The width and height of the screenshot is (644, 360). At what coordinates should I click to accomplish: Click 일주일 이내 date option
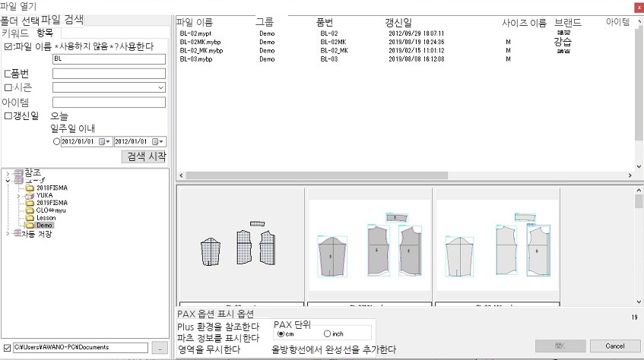click(x=73, y=128)
